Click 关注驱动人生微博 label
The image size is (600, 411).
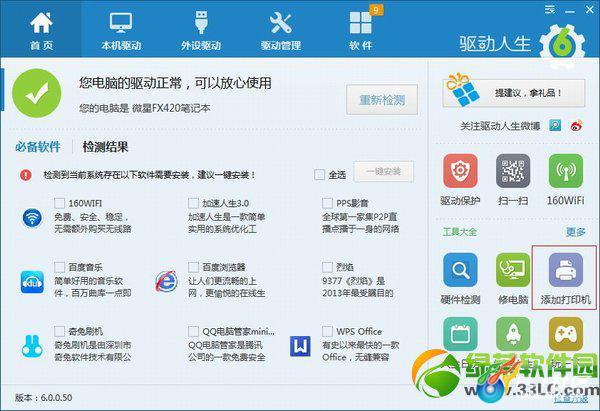click(x=500, y=126)
